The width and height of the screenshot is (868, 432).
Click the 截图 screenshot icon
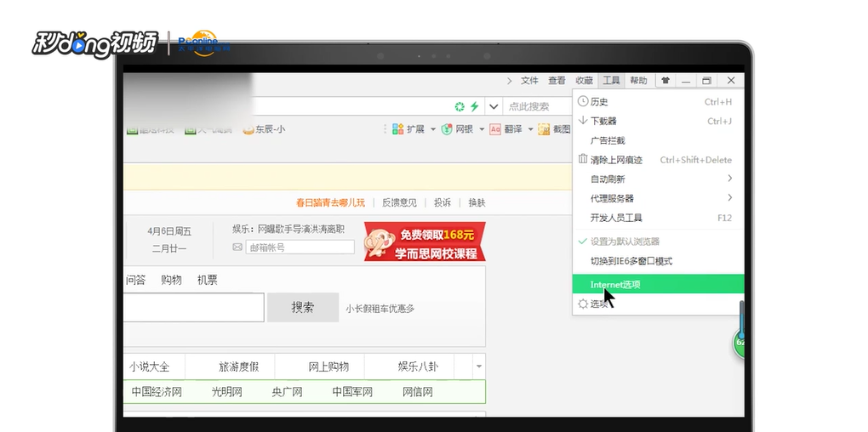(x=544, y=129)
